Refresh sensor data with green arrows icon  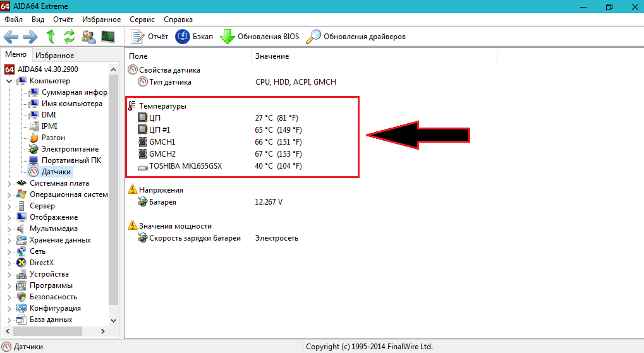click(69, 36)
